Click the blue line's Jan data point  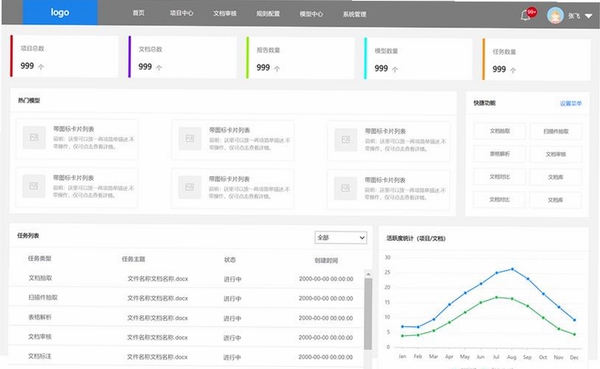403,327
